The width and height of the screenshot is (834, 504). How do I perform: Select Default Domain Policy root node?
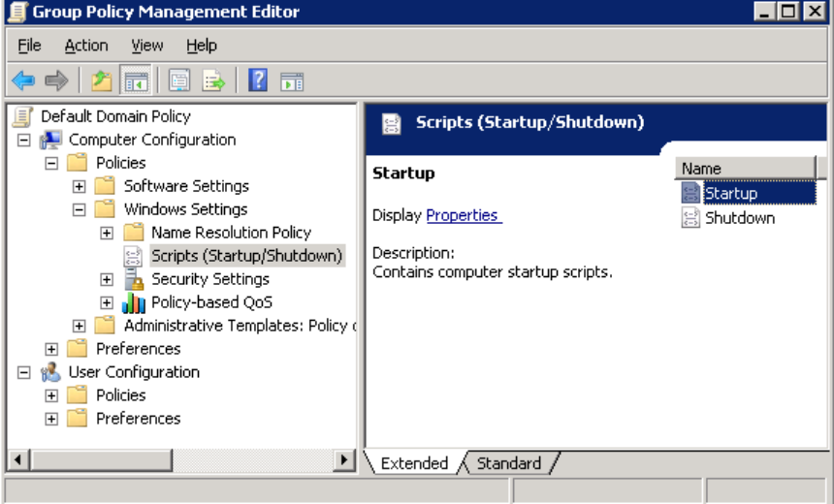116,116
